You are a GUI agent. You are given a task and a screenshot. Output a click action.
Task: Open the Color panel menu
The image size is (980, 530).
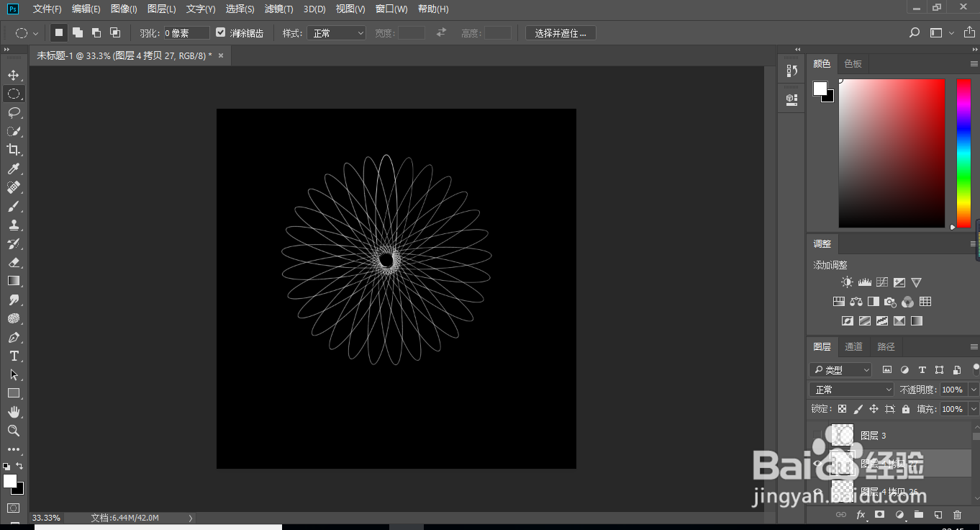(x=974, y=64)
